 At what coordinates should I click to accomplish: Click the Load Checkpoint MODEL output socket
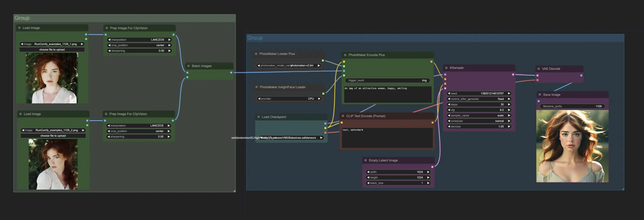tap(325, 123)
